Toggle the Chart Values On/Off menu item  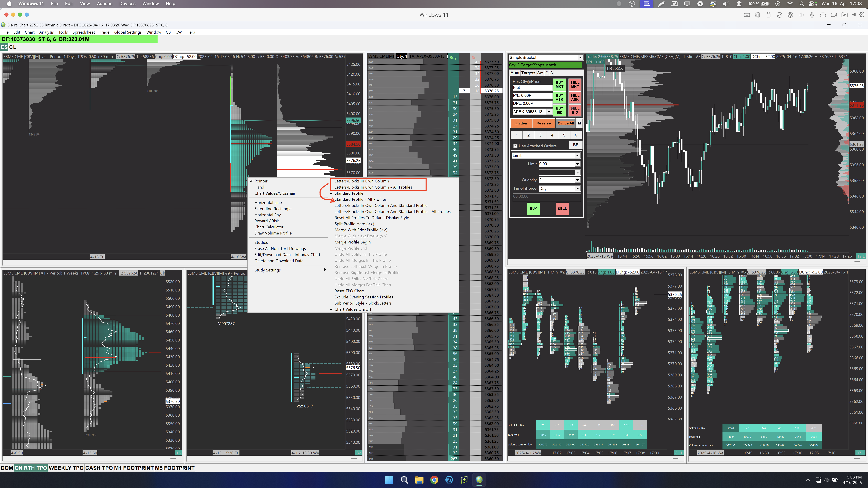point(352,309)
